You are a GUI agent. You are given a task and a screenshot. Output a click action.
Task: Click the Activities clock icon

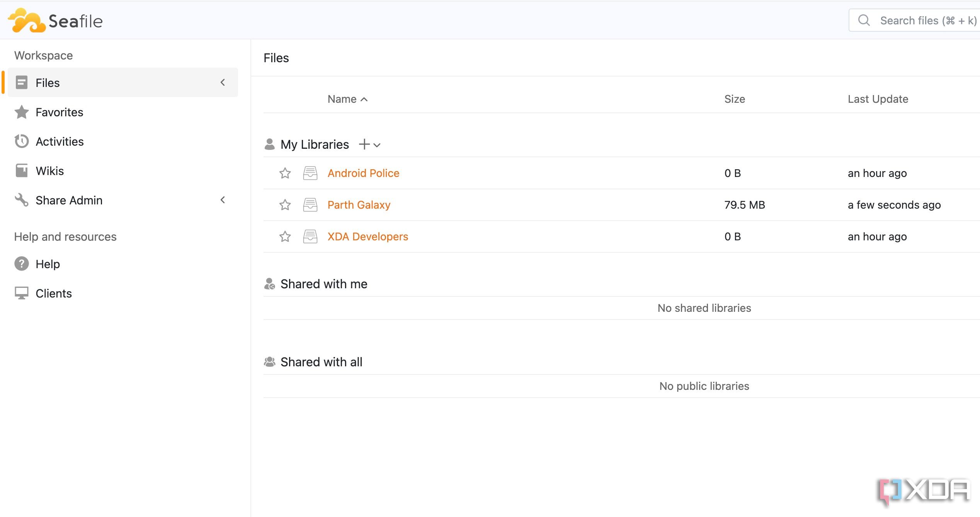pos(22,141)
